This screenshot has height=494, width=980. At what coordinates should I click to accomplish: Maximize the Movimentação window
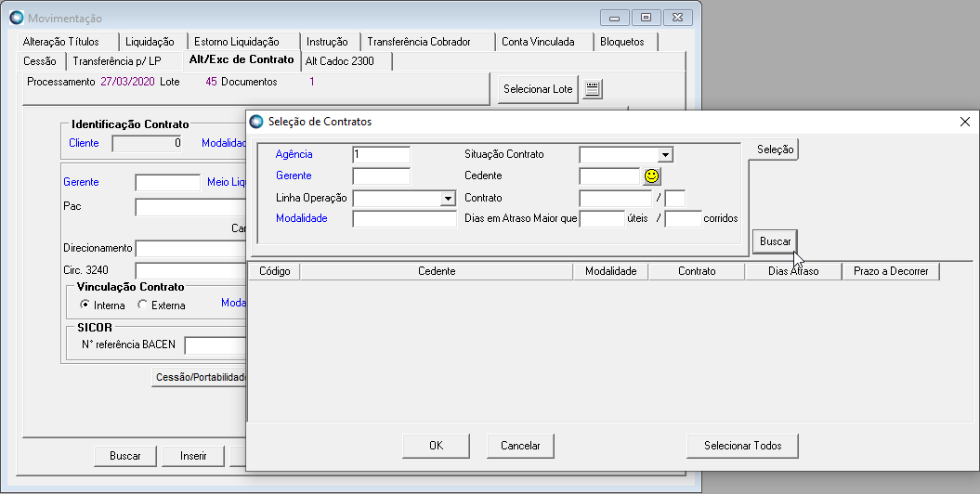647,18
